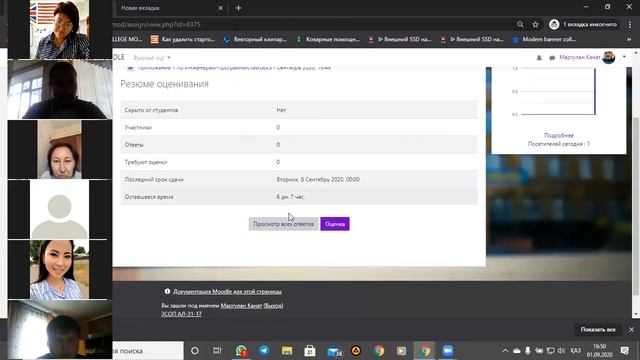Click the Windows search box
This screenshot has width=640, height=360.
point(148,351)
